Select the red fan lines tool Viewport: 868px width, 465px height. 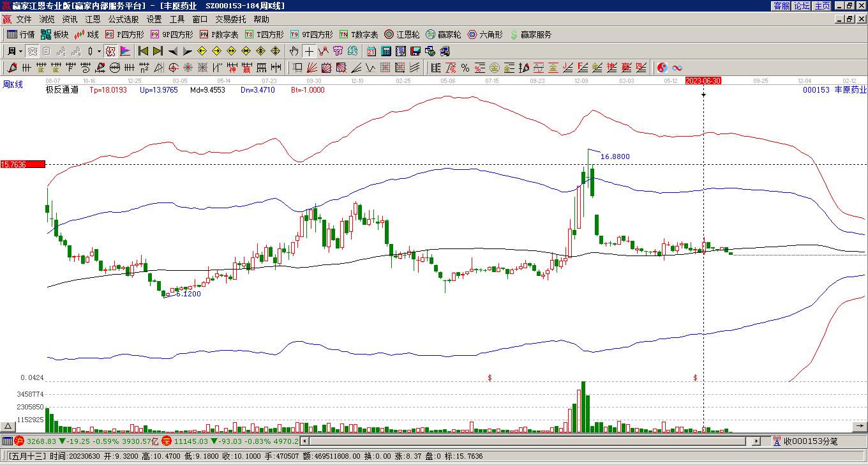(311, 68)
